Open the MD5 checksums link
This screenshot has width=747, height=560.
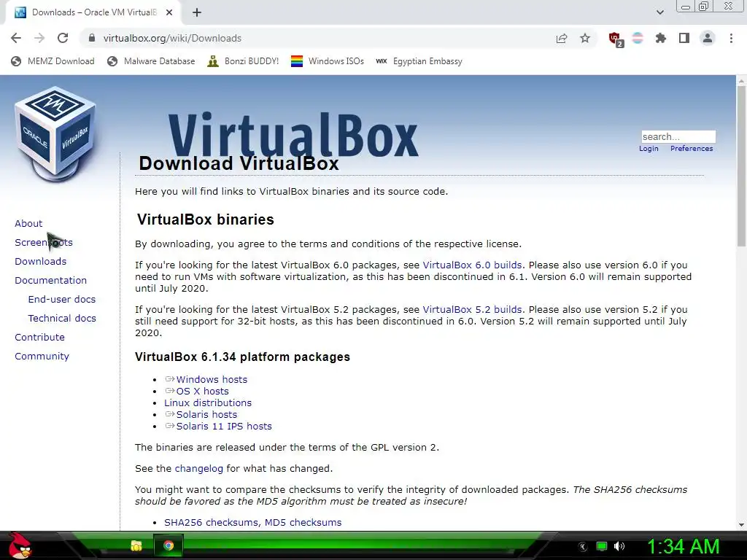pos(303,522)
